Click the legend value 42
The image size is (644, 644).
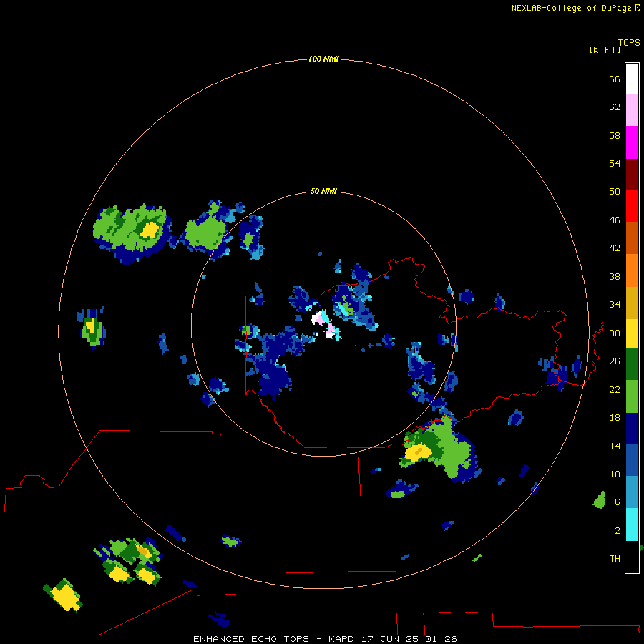615,248
